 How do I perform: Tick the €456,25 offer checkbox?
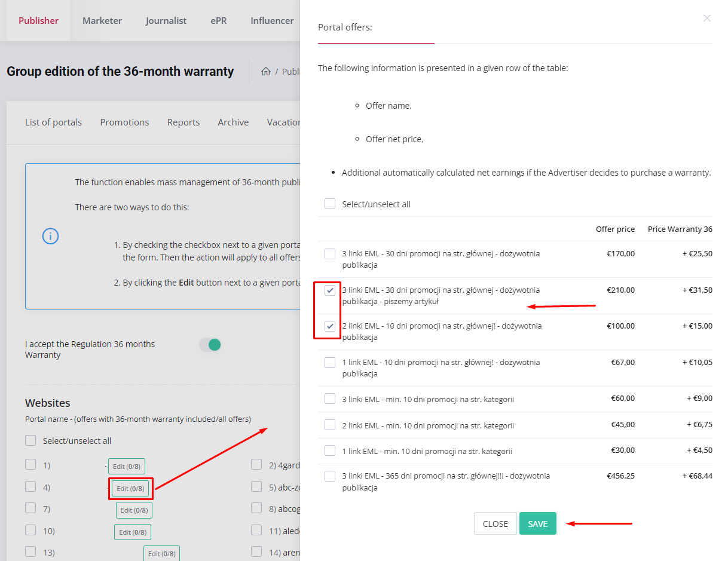pyautogui.click(x=330, y=476)
